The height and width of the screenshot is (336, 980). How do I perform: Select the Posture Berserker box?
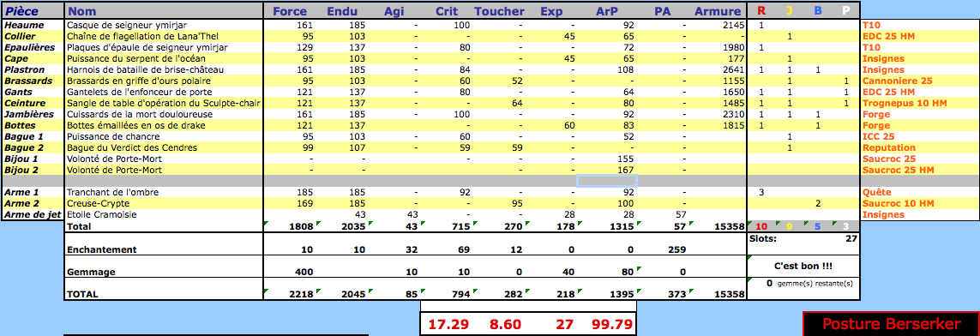click(891, 323)
